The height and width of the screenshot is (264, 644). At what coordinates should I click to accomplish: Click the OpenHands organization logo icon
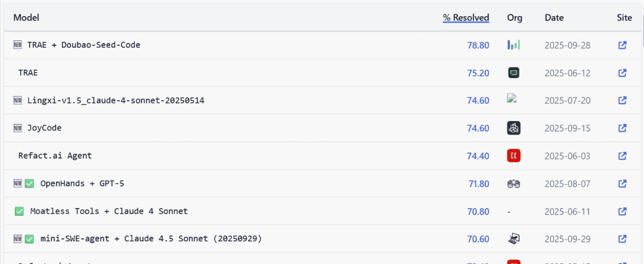[513, 184]
